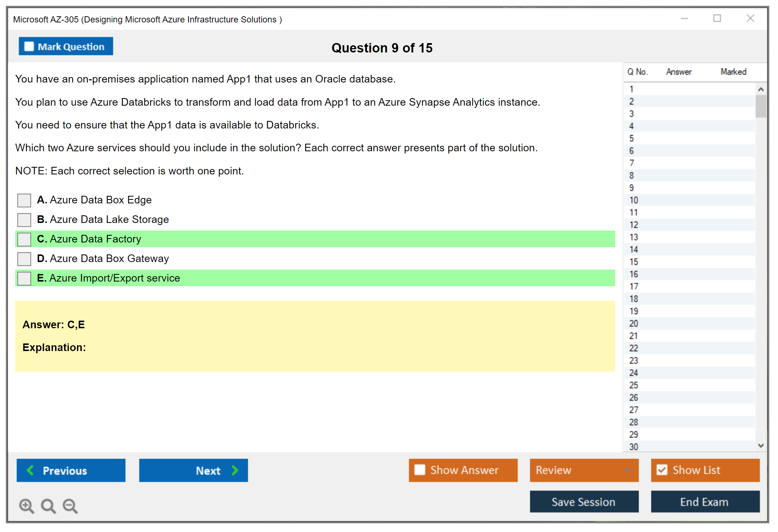The width and height of the screenshot is (778, 532).
Task: Tick the Mark Question checkbox
Action: coord(29,47)
